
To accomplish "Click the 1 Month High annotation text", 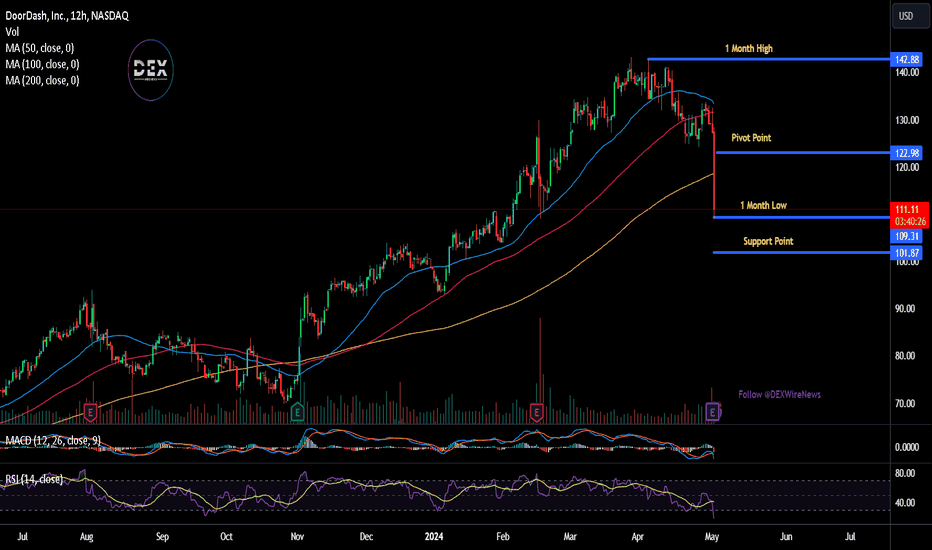I will click(748, 49).
